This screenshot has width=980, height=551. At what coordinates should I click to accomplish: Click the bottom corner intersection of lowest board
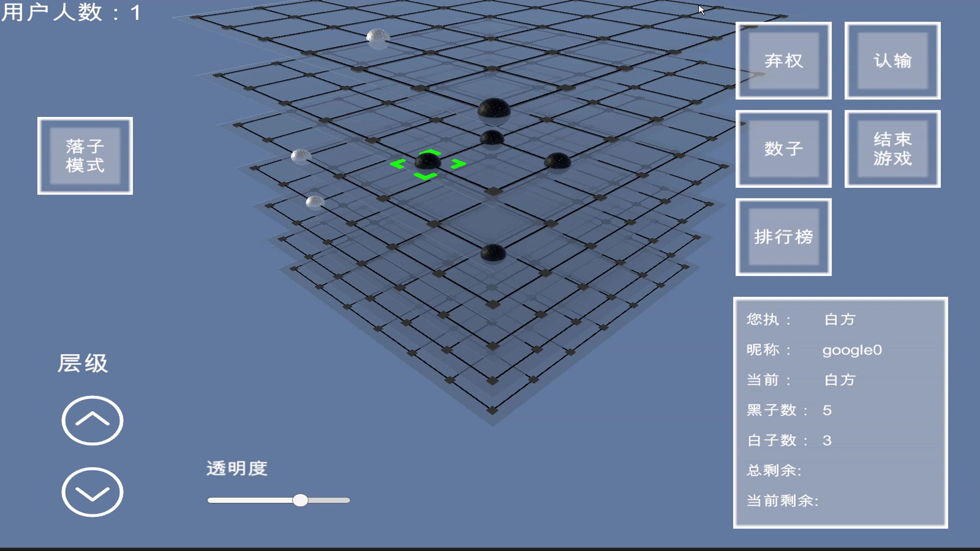click(x=493, y=410)
